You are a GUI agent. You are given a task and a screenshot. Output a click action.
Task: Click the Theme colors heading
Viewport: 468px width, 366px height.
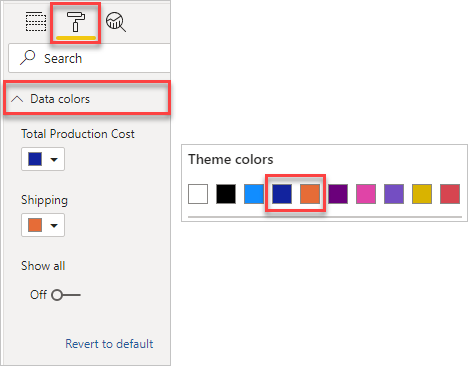click(x=231, y=159)
